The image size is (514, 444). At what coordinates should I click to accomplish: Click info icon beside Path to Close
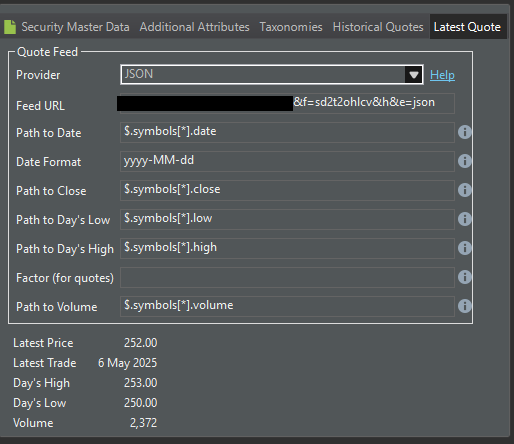click(465, 190)
